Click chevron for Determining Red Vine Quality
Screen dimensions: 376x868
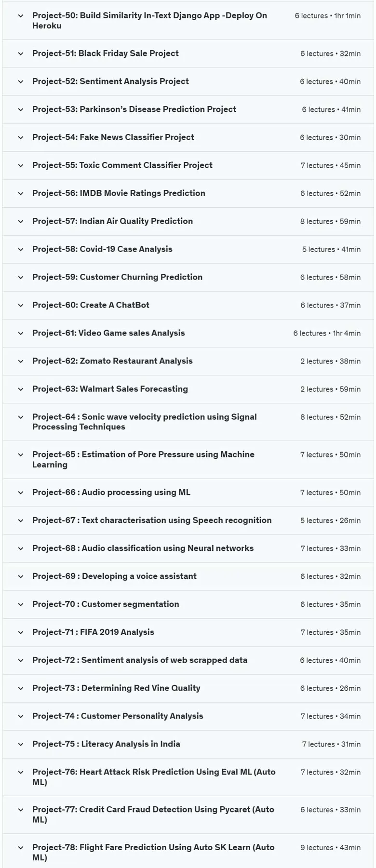pyautogui.click(x=21, y=688)
